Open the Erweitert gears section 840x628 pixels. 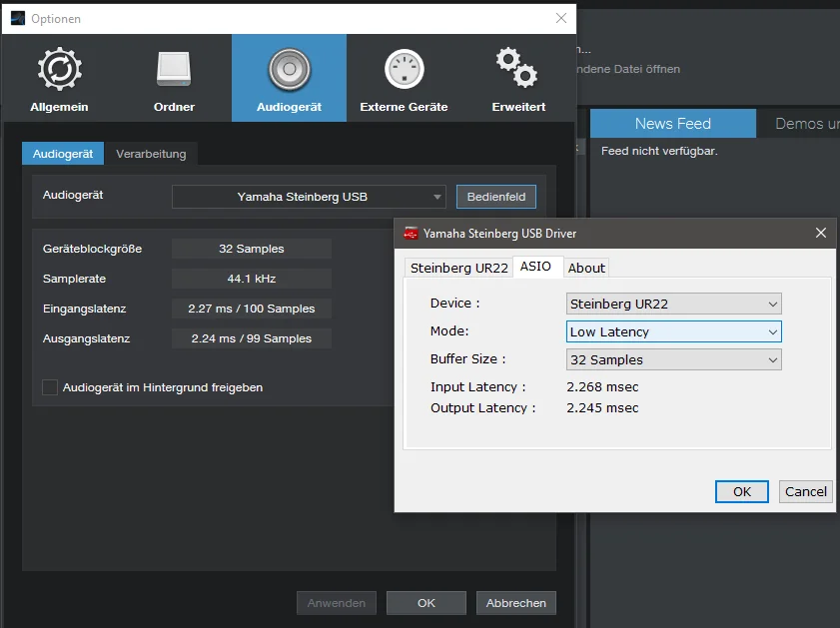[x=518, y=78]
